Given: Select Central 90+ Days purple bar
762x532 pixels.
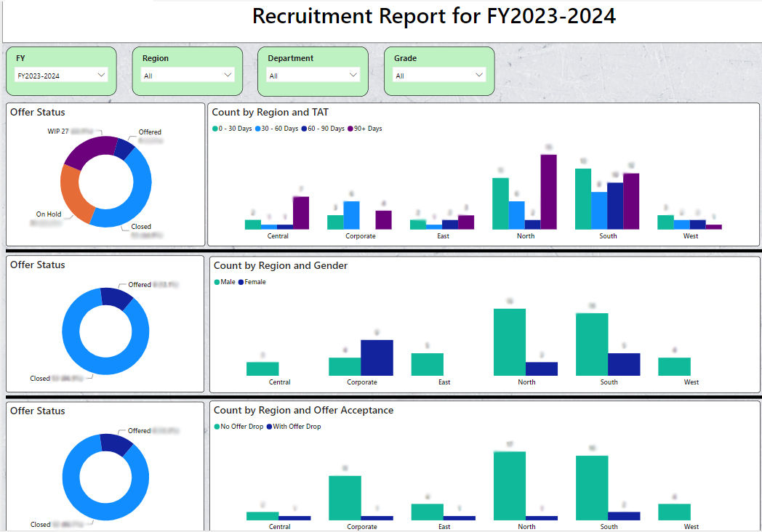Looking at the screenshot, I should (301, 213).
